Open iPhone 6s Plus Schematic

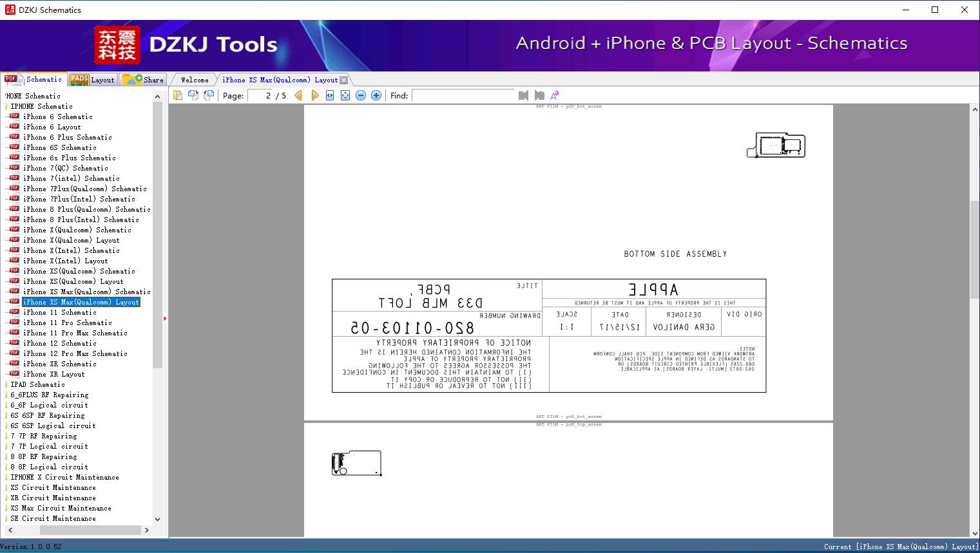[70, 158]
